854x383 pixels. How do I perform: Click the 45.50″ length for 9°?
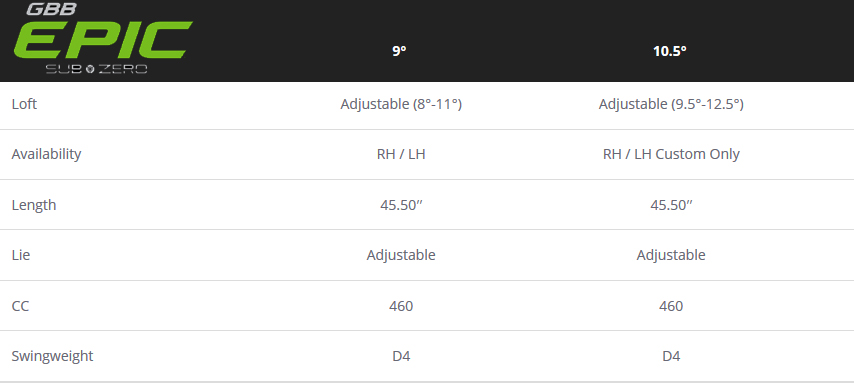click(401, 205)
